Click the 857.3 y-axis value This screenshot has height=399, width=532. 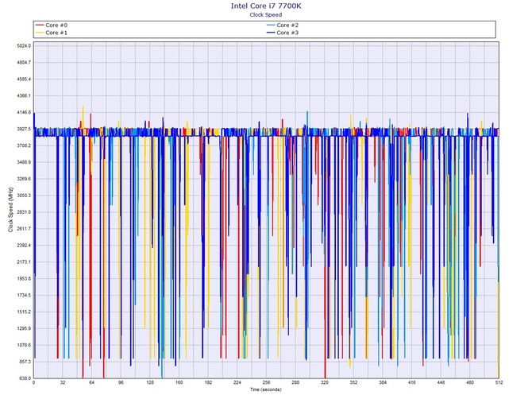click(x=25, y=362)
